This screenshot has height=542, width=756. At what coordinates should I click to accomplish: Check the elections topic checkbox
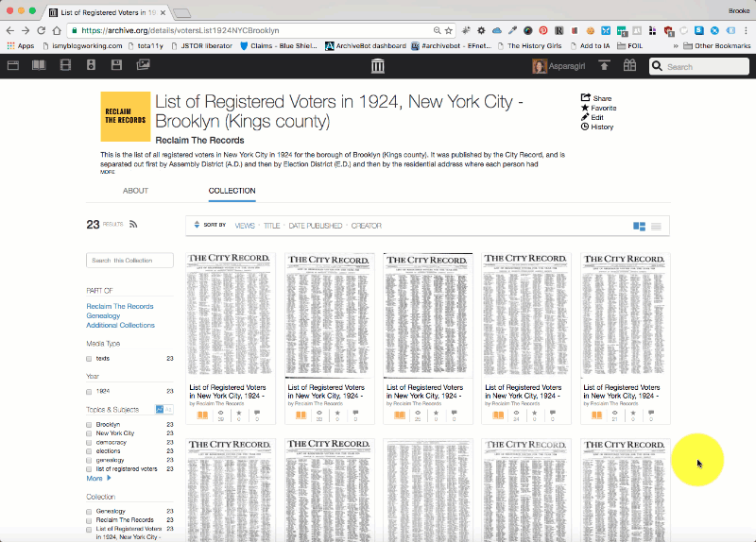pos(89,451)
